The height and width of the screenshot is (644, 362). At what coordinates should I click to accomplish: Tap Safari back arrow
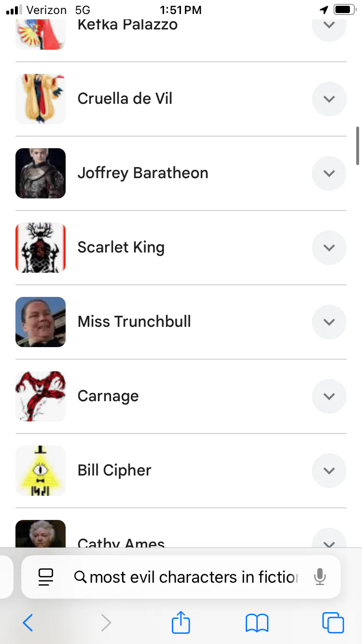pos(28,623)
